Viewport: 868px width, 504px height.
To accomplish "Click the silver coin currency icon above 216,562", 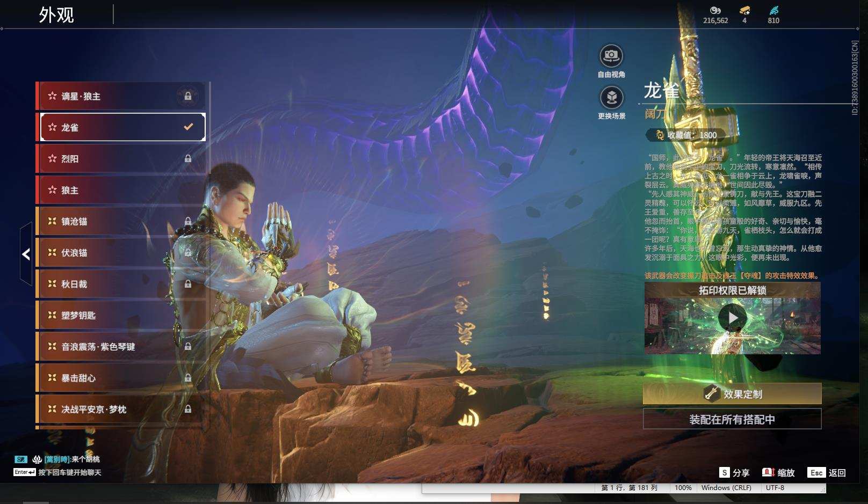I will 715,10.
